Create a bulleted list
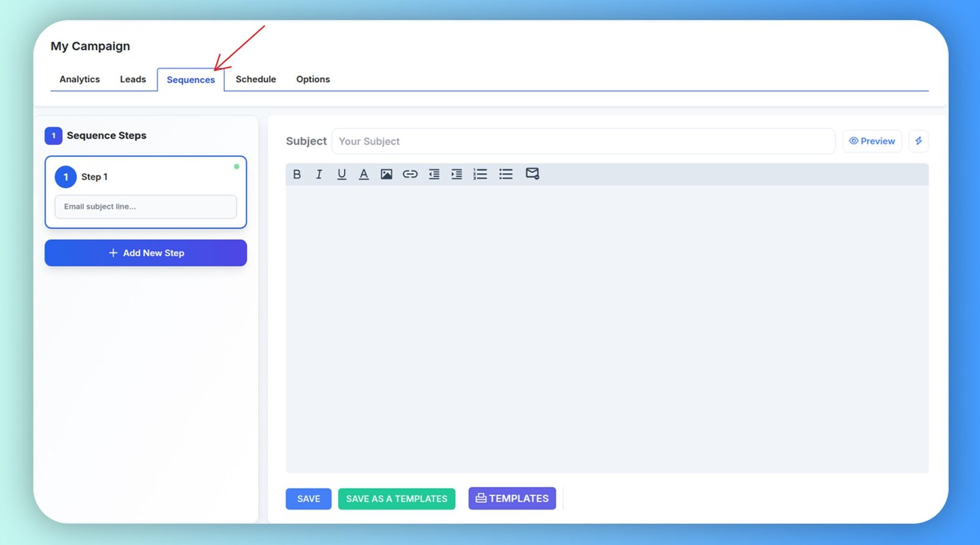Screen dimensions: 980x545 pyautogui.click(x=506, y=175)
